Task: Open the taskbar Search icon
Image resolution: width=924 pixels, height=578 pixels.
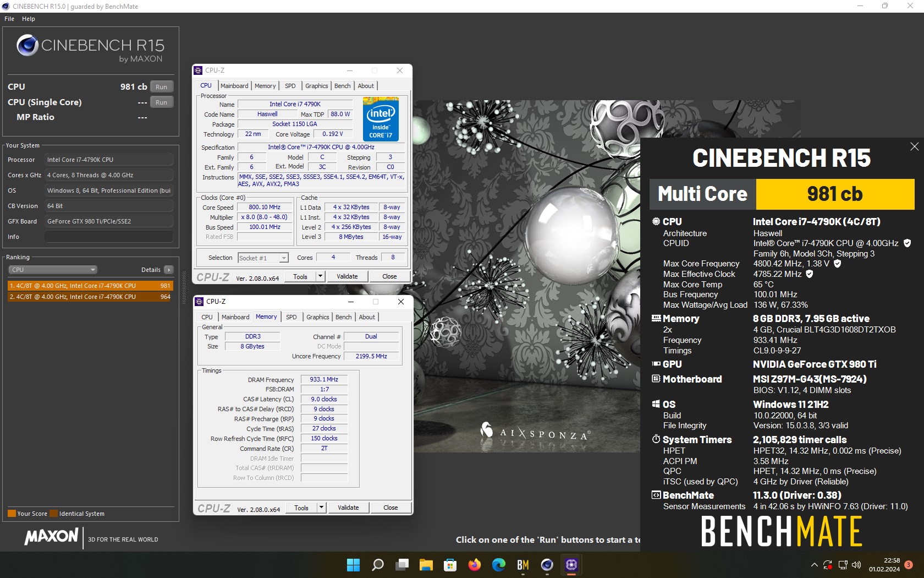Action: coord(378,565)
